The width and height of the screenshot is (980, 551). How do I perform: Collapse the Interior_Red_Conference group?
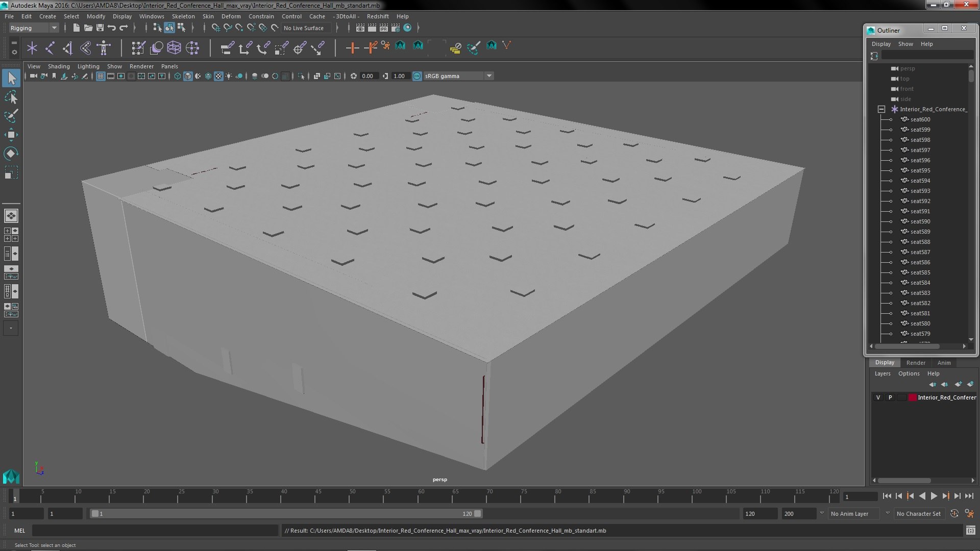881,109
